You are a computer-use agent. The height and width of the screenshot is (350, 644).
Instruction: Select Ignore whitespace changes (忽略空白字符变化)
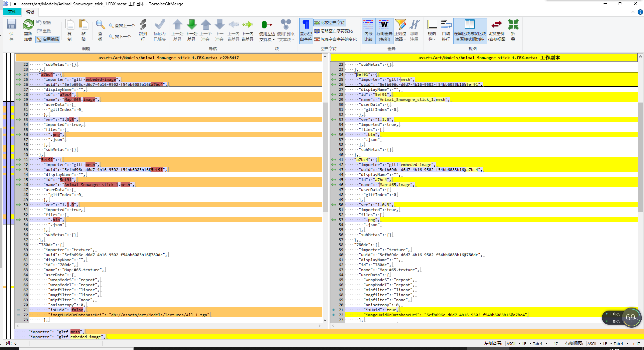334,31
